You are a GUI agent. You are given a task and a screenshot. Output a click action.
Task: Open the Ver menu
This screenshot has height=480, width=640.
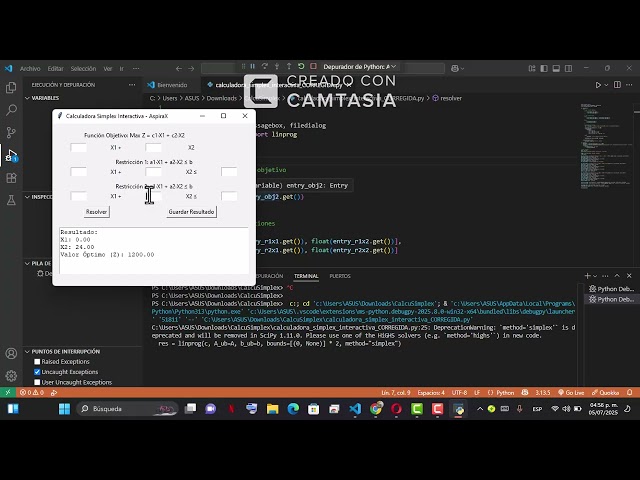pos(108,69)
